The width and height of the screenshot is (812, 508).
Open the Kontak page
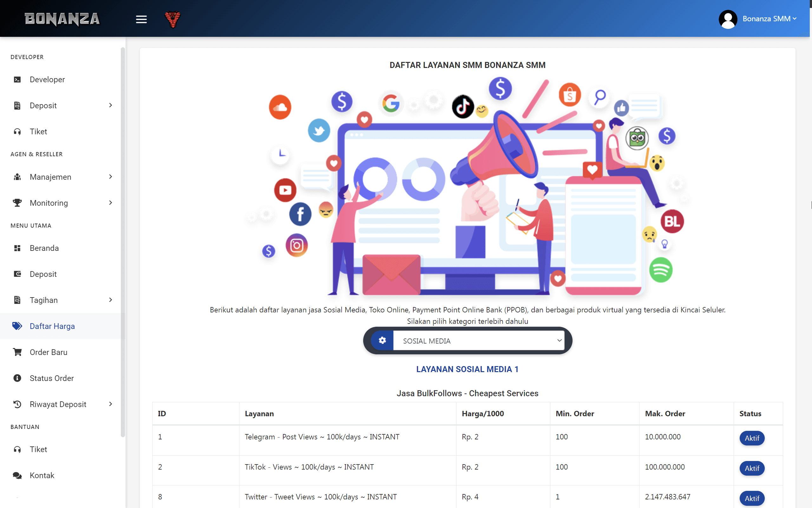(42, 475)
